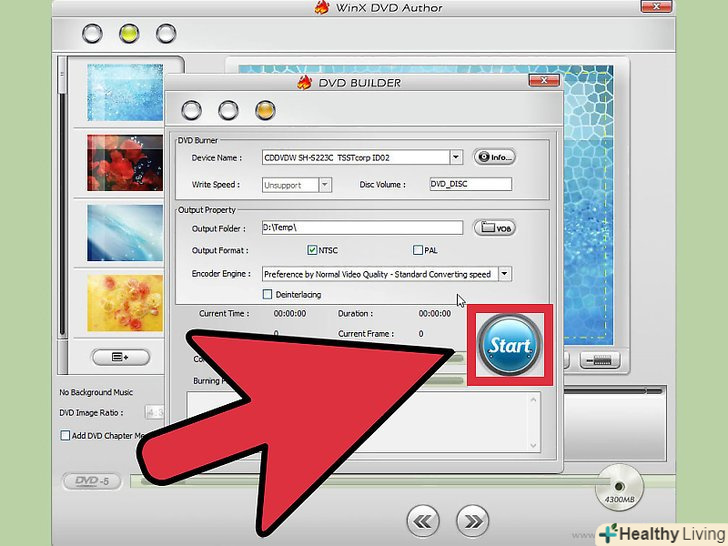Toggle the Deinterlacing checkbox
728x546 pixels.
267,294
